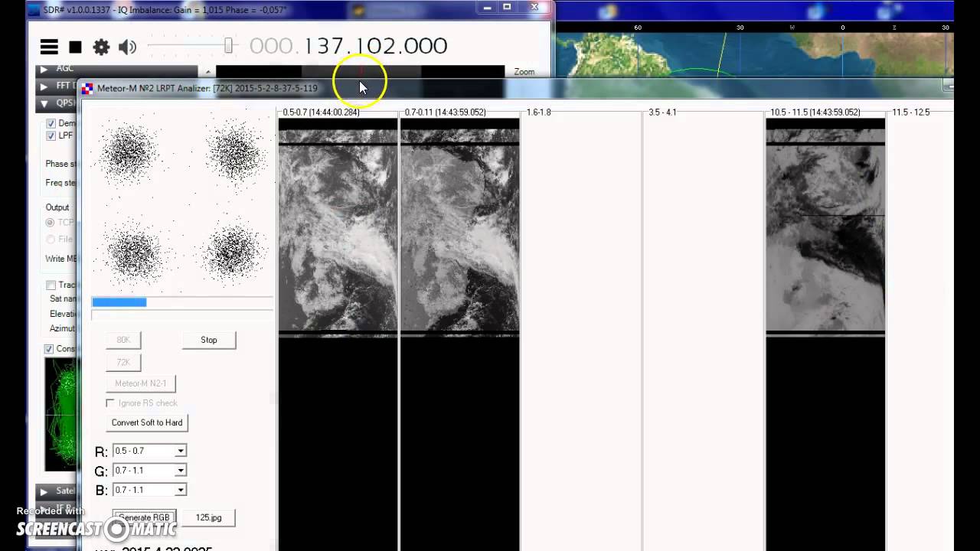Screen dimensions: 980x551
Task: Click the 3.5 - 4.1 channel label
Action: pos(662,112)
